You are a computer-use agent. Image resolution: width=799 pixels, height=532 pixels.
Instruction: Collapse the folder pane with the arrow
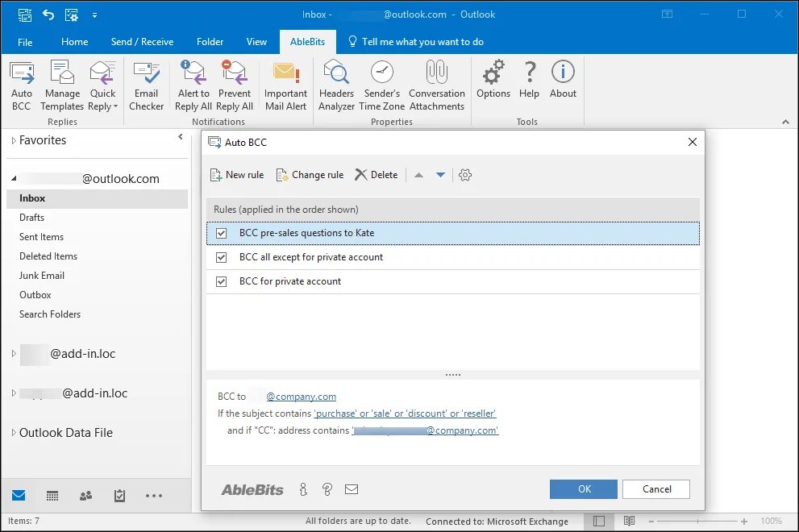coord(181,136)
